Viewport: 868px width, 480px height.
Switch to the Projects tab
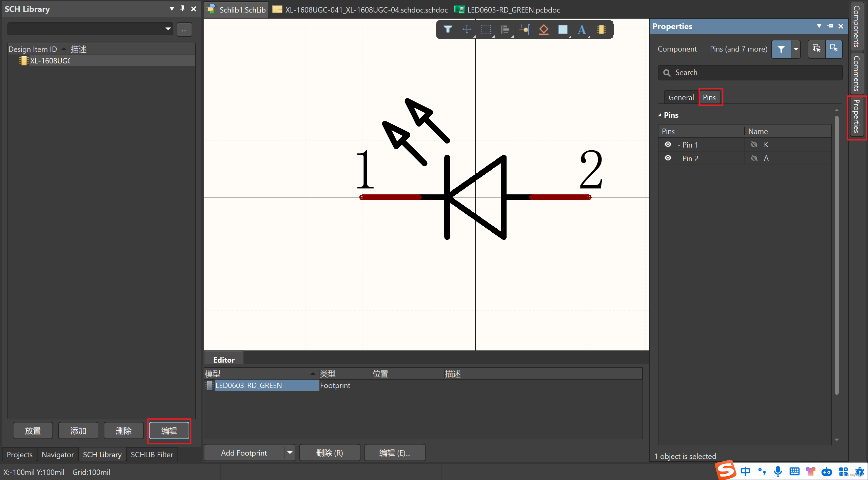(x=20, y=455)
